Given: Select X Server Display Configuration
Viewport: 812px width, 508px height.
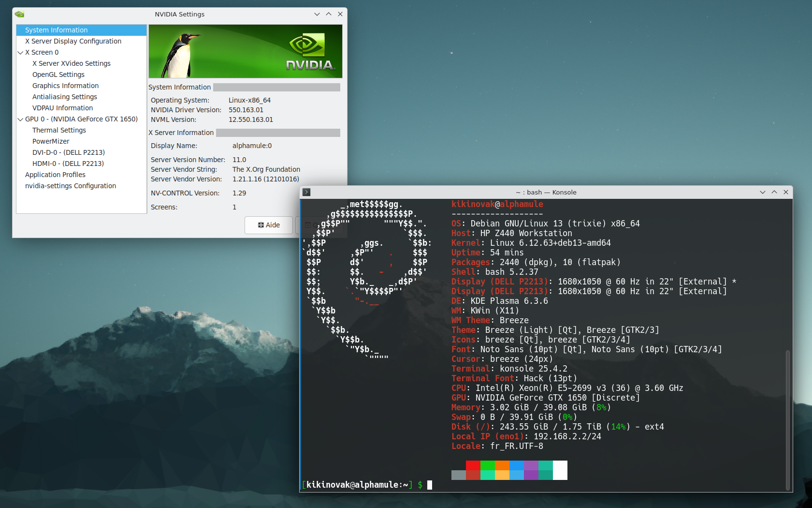Looking at the screenshot, I should [x=73, y=41].
